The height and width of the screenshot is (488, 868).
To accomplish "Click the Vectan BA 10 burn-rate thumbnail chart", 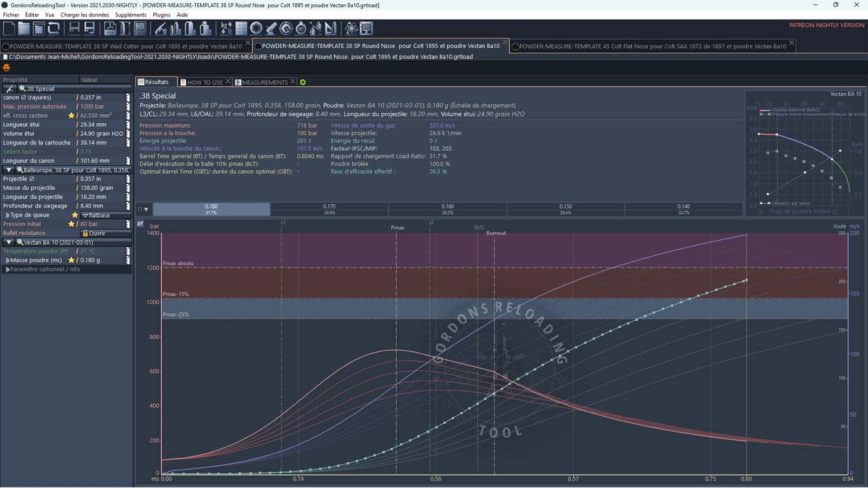I will (x=805, y=152).
